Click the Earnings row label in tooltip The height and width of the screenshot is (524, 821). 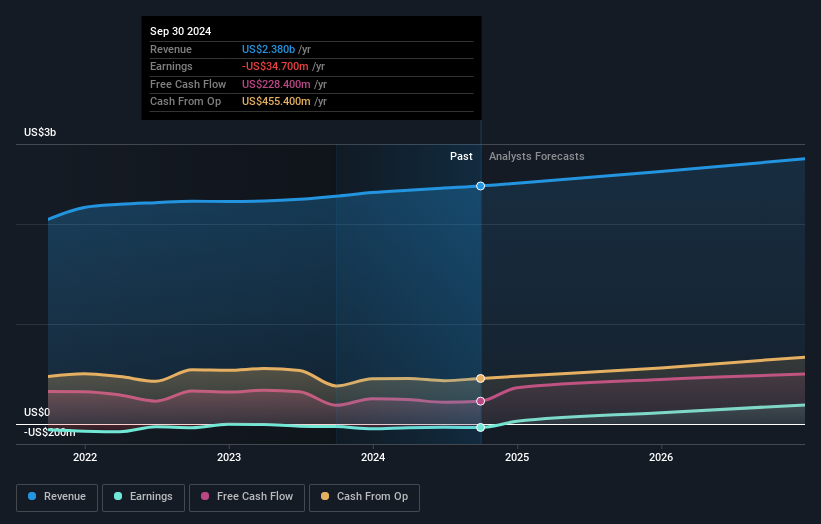pyautogui.click(x=171, y=66)
